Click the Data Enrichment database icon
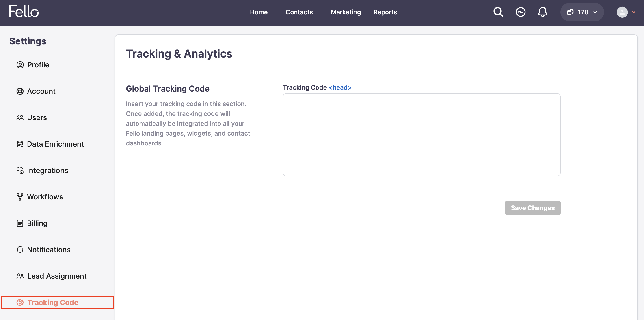644x320 pixels. pyautogui.click(x=20, y=144)
